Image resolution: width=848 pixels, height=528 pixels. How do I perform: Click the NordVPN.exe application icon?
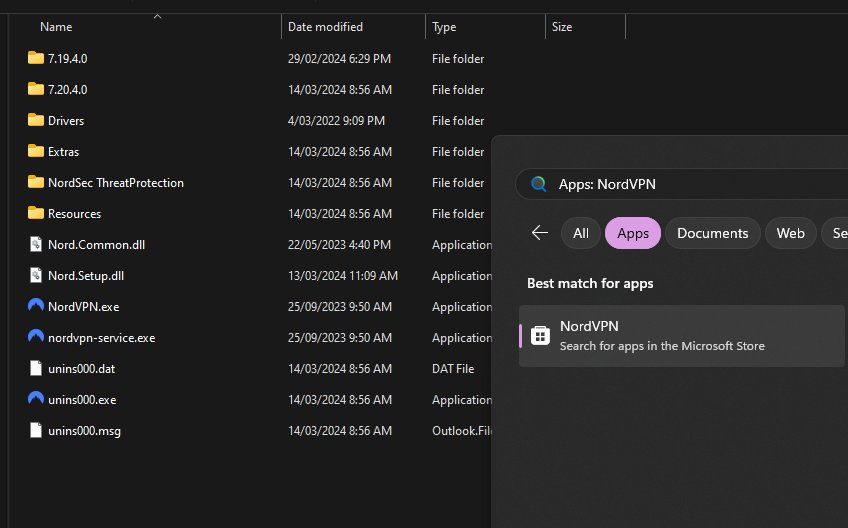click(x=36, y=306)
